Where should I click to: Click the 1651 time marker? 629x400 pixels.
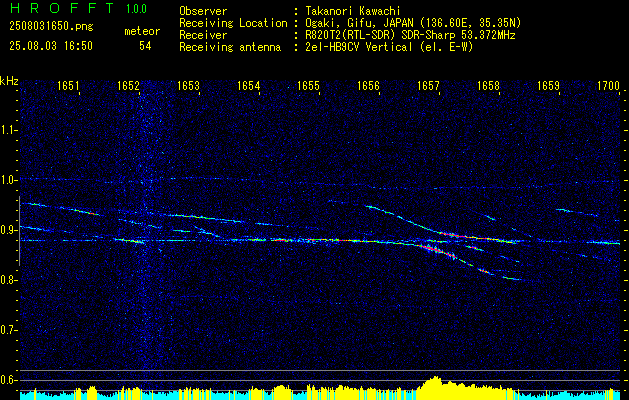[x=69, y=85]
